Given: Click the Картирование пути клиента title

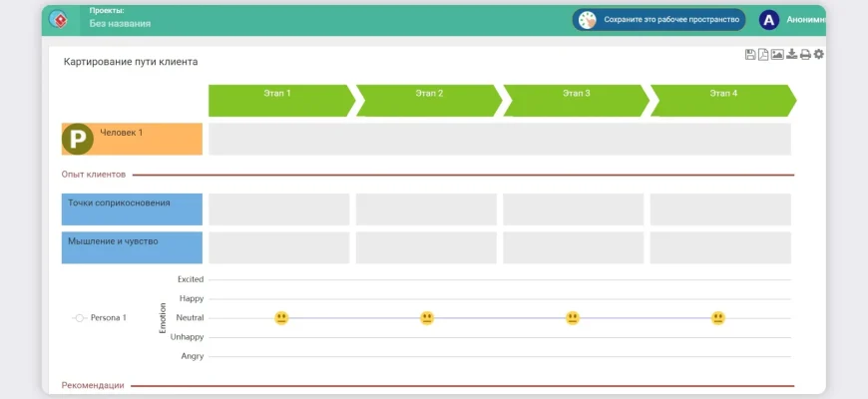Looking at the screenshot, I should click(x=131, y=62).
